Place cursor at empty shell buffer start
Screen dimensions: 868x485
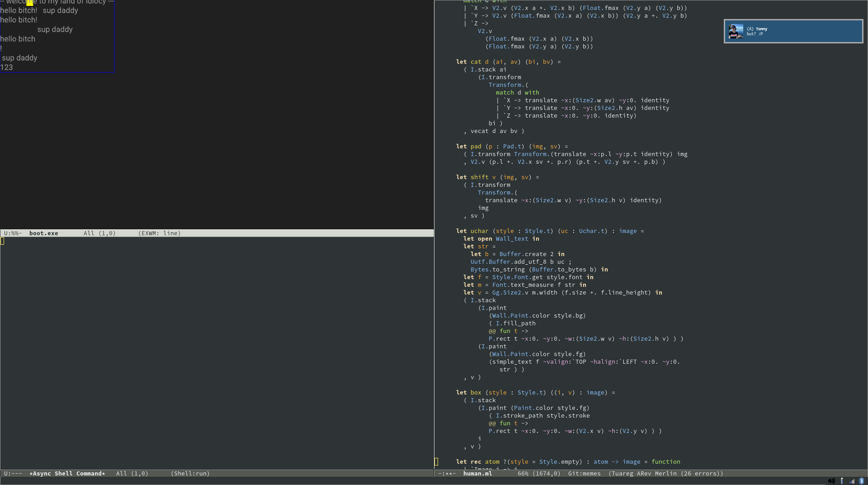click(3, 241)
